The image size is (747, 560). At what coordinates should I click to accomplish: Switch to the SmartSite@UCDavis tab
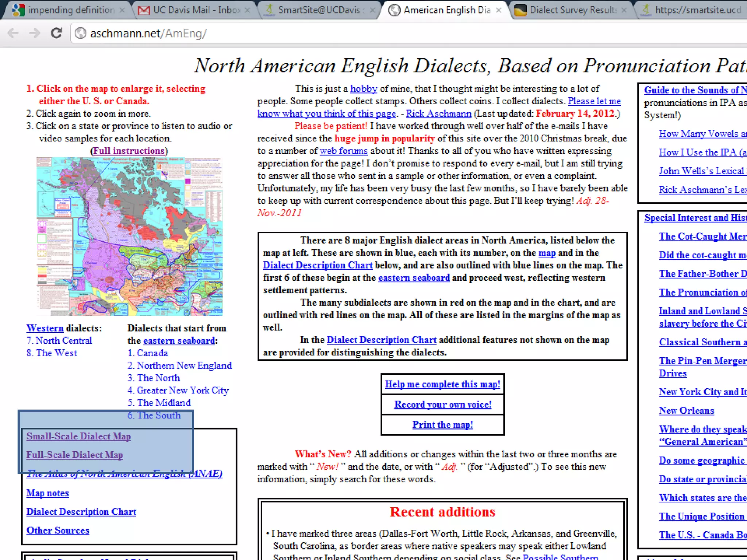[317, 10]
